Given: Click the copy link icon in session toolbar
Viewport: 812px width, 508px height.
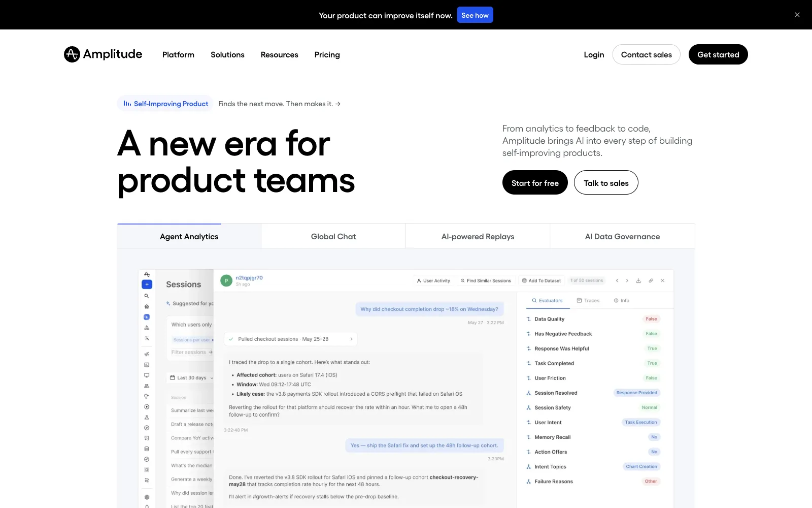Looking at the screenshot, I should pos(651,280).
